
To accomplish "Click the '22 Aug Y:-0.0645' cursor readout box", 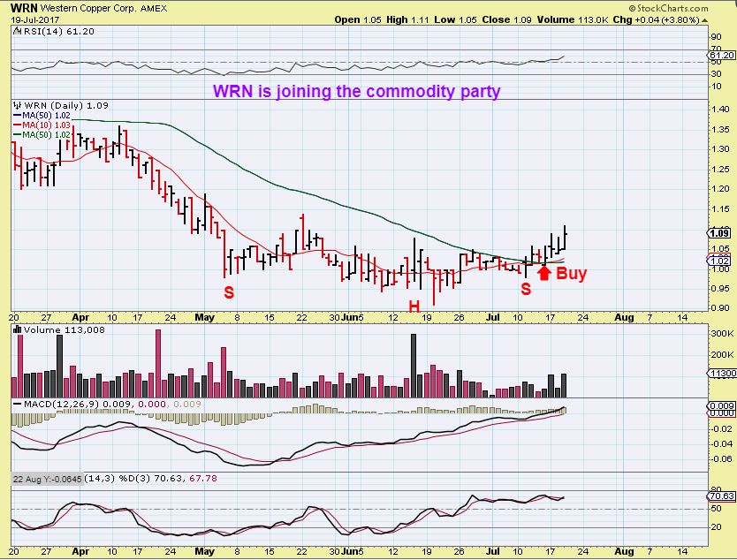I will point(47,479).
